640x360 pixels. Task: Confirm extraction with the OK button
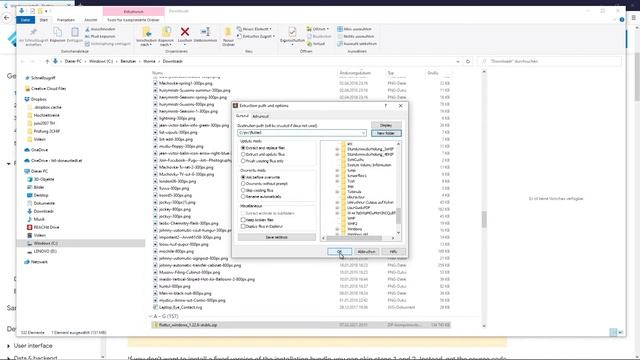[x=339, y=251]
